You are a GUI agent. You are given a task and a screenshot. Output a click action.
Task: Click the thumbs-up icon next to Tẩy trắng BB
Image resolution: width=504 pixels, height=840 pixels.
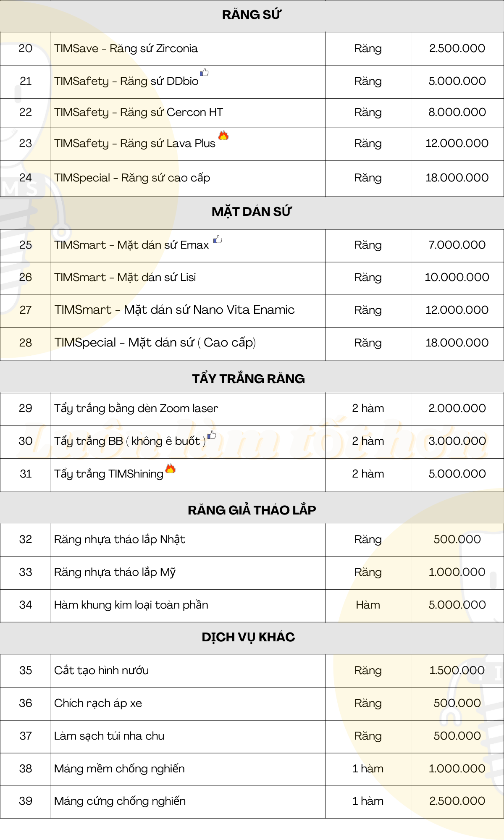click(212, 435)
